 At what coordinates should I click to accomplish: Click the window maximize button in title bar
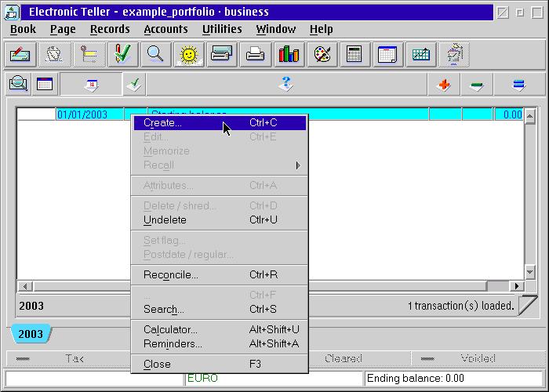[537, 13]
